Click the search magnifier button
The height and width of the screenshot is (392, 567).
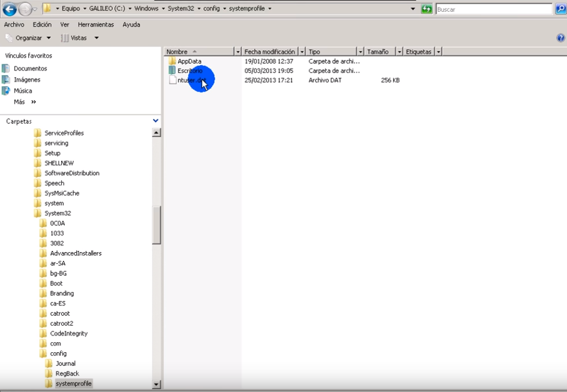(x=560, y=9)
